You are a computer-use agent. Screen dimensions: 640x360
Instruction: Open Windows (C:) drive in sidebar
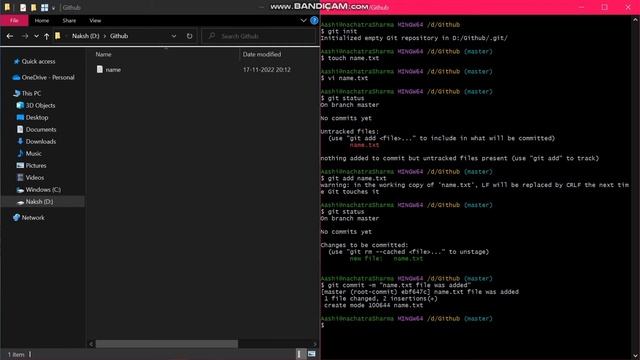[x=43, y=190]
